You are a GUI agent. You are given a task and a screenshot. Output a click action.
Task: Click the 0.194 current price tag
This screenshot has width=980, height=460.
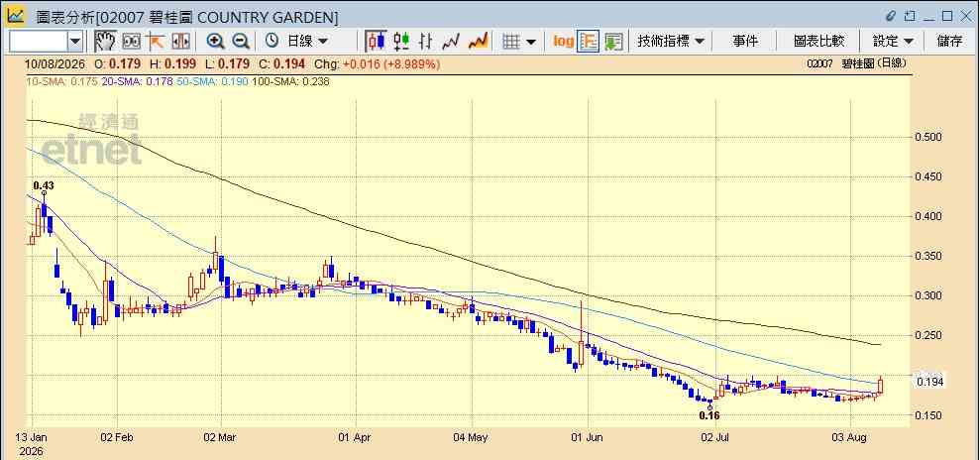click(930, 382)
